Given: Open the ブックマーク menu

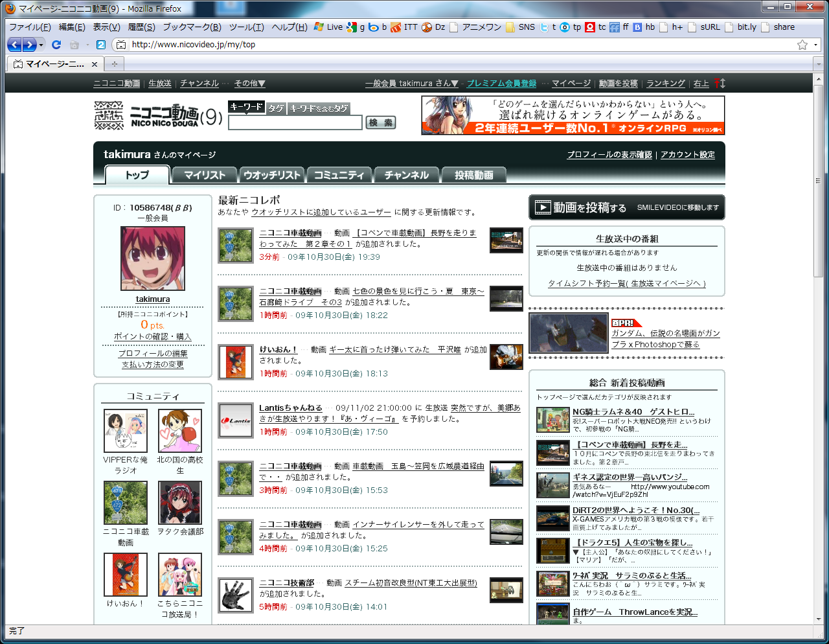Looking at the screenshot, I should [x=192, y=27].
